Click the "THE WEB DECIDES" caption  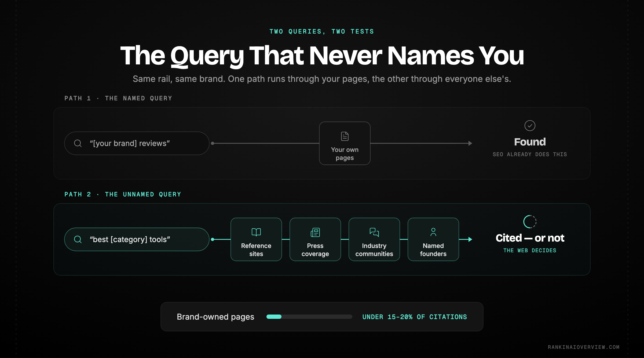530,250
